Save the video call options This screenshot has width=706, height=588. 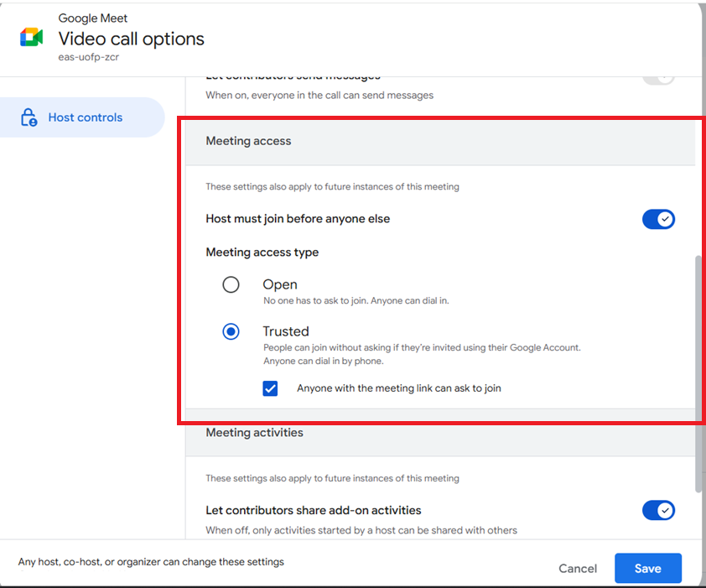click(x=647, y=568)
